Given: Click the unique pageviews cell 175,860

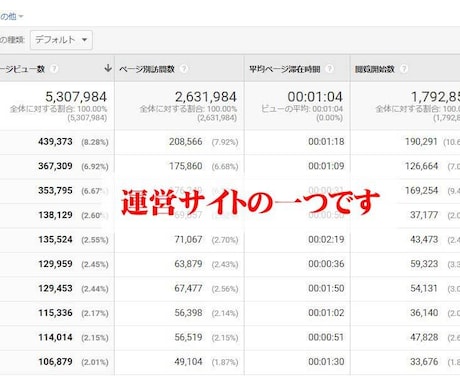Looking at the screenshot, I should pyautogui.click(x=186, y=166).
